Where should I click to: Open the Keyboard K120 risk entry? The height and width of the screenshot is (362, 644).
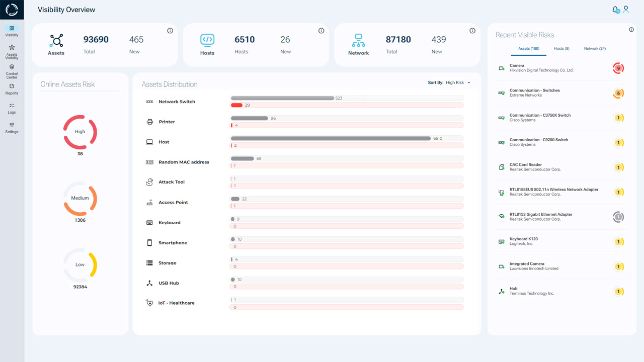click(x=561, y=242)
